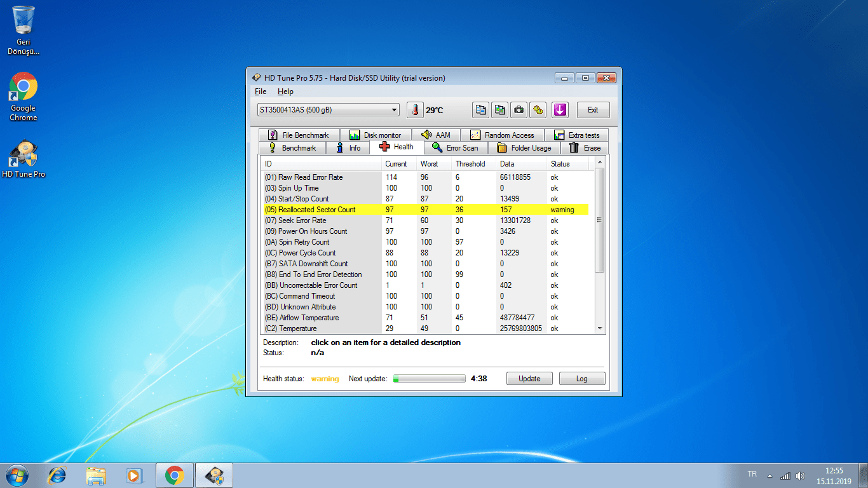Image resolution: width=868 pixels, height=488 pixels.
Task: Select the Spin Up Time row
Action: (426, 188)
